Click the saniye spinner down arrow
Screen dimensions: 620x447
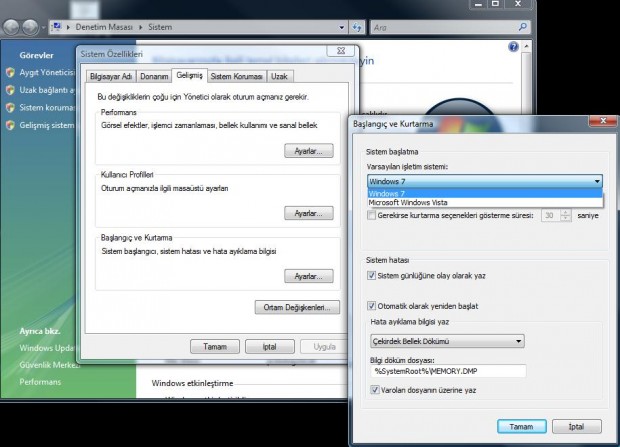566,218
